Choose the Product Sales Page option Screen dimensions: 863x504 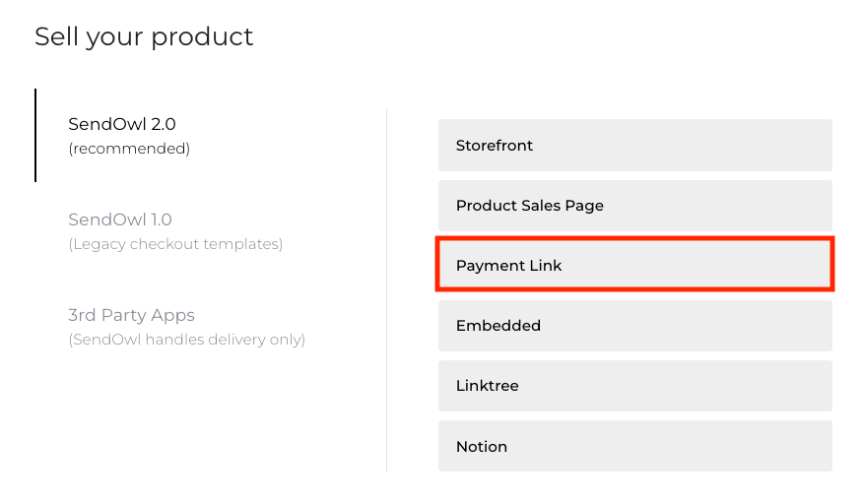coord(634,206)
